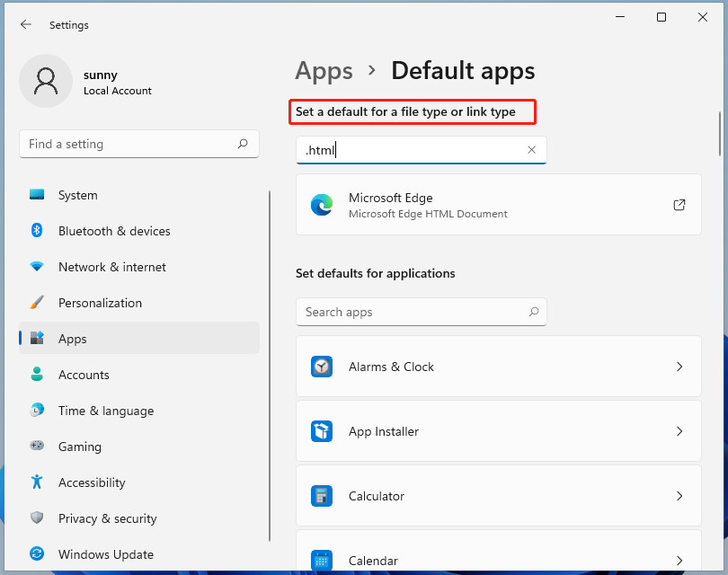The height and width of the screenshot is (575, 728).
Task: Expand the Alarms & Clock entry
Action: [679, 367]
